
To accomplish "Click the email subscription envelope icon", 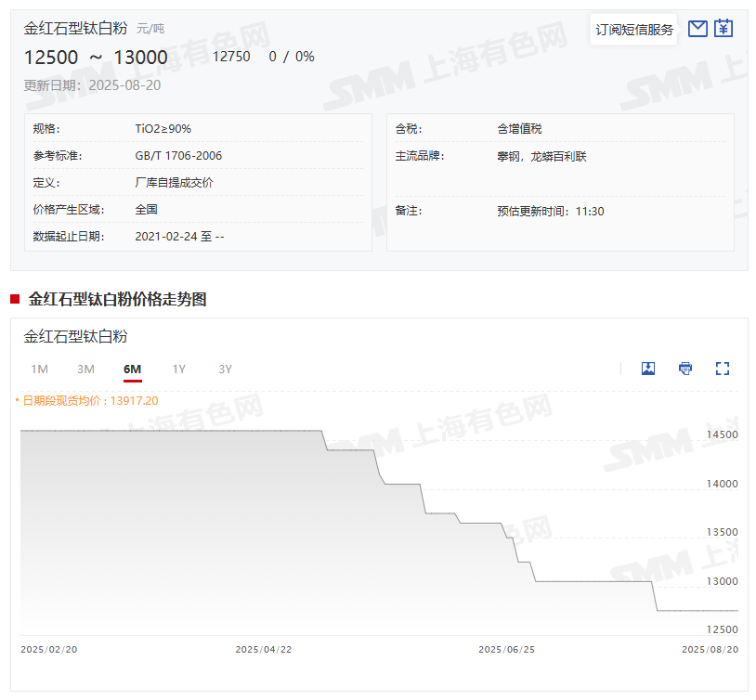I will click(697, 29).
